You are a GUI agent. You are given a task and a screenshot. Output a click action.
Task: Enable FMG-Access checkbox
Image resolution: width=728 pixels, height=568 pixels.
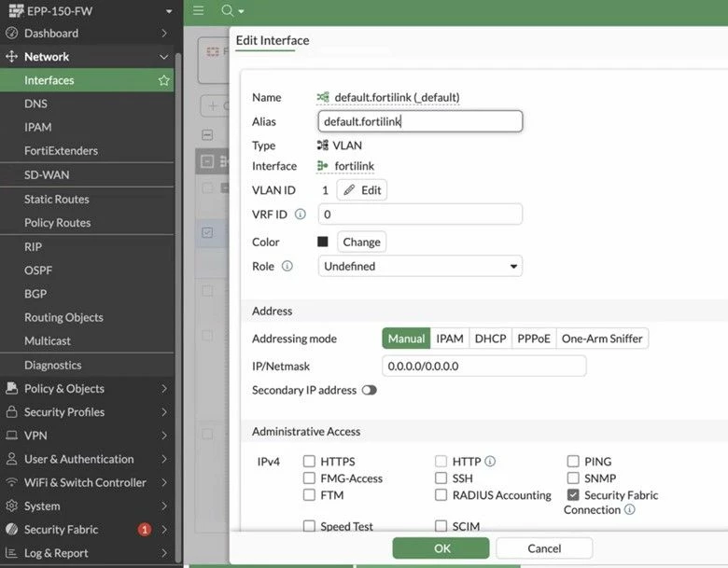pyautogui.click(x=309, y=478)
